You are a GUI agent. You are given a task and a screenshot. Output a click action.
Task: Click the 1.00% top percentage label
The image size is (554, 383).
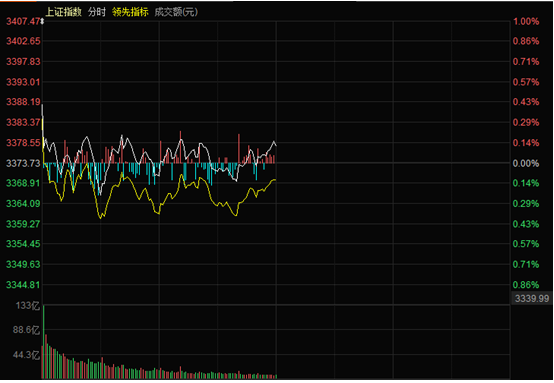click(526, 21)
